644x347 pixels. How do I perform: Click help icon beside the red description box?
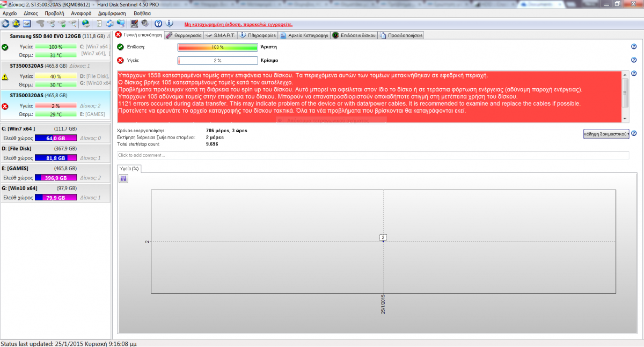point(634,74)
